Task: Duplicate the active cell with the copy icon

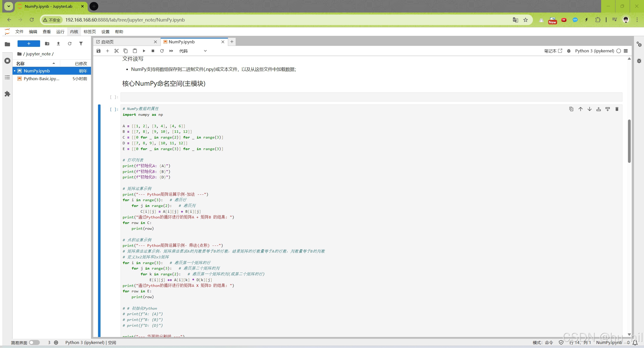Action: click(x=571, y=109)
